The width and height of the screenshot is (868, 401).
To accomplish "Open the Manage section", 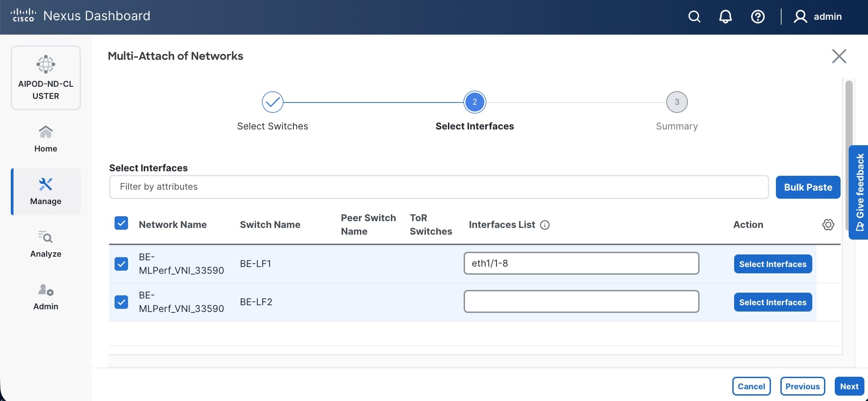I will pyautogui.click(x=46, y=192).
